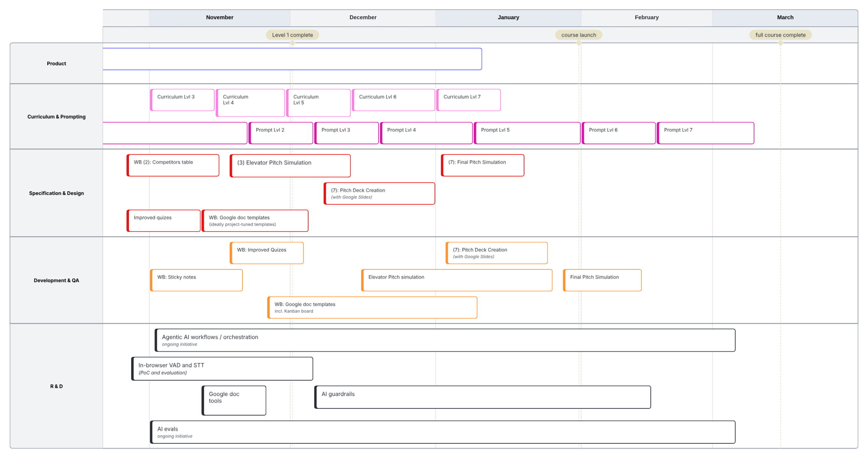Open the Curriculum Lvl 7 card
The width and height of the screenshot is (868, 458).
coord(469,100)
